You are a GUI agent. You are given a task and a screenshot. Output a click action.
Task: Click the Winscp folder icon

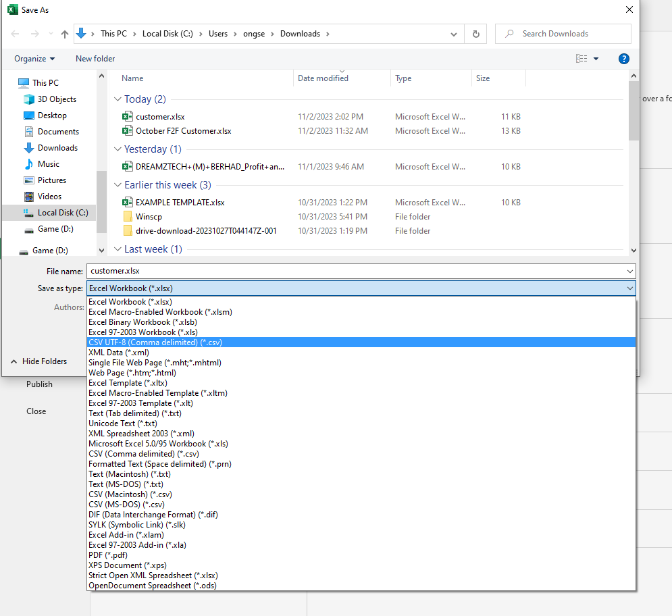pyautogui.click(x=127, y=217)
